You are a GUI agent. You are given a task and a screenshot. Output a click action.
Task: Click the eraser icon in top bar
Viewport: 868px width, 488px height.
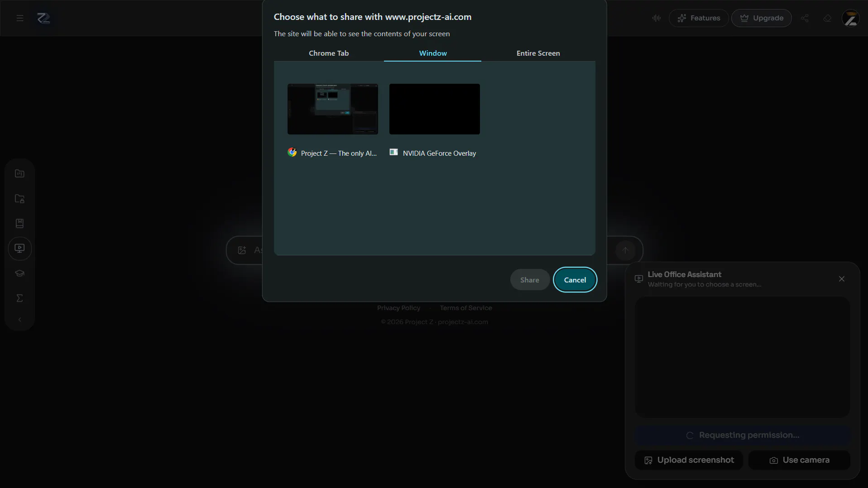[827, 18]
